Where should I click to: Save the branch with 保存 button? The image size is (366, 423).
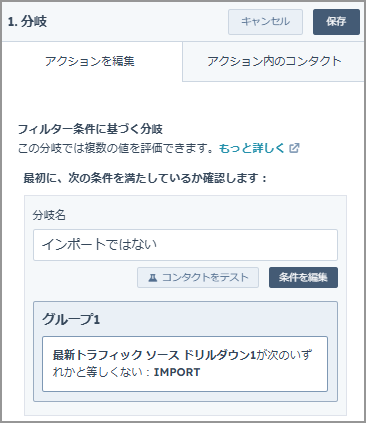336,22
